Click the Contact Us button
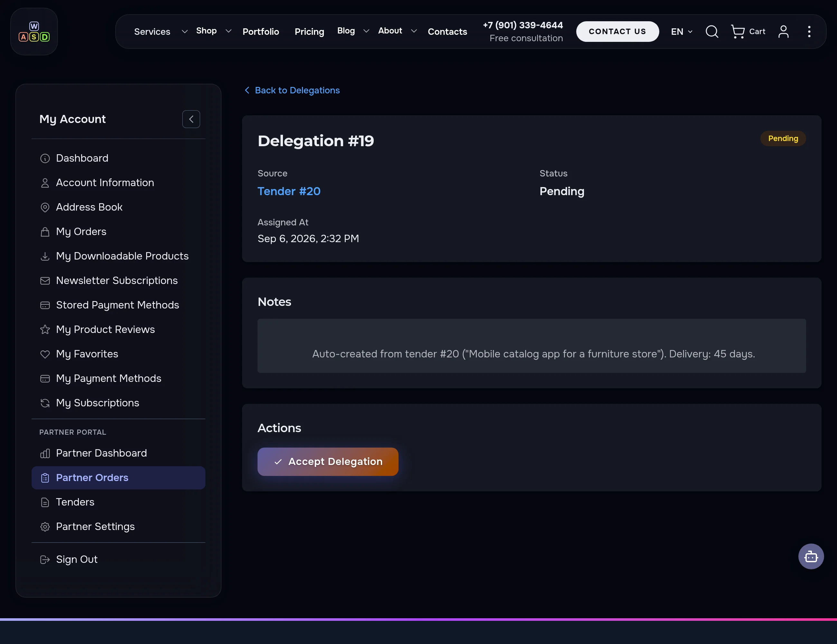Image resolution: width=837 pixels, height=644 pixels. pos(617,32)
